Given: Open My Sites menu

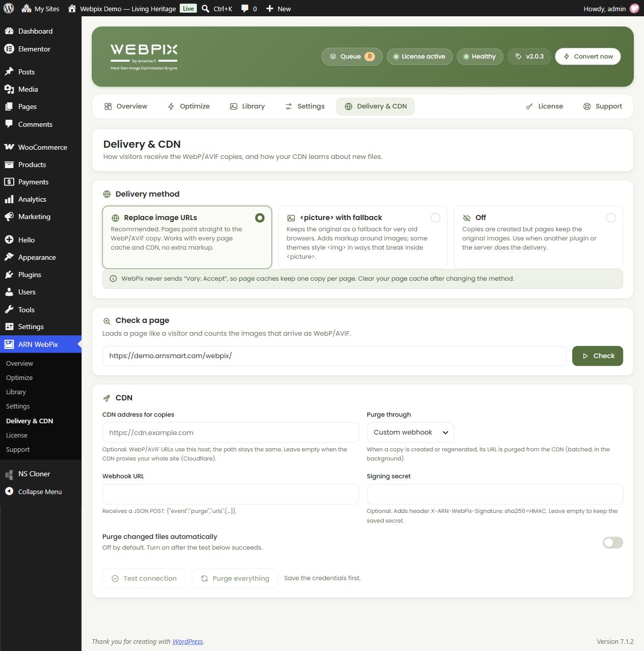Looking at the screenshot, I should tap(40, 9).
